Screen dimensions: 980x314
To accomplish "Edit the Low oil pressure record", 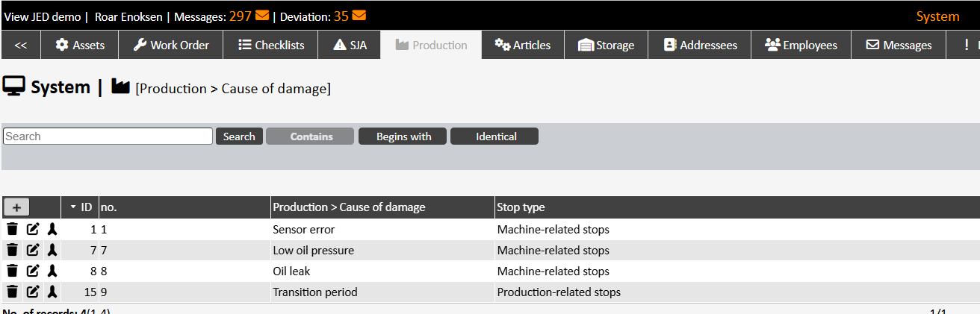I will (32, 250).
